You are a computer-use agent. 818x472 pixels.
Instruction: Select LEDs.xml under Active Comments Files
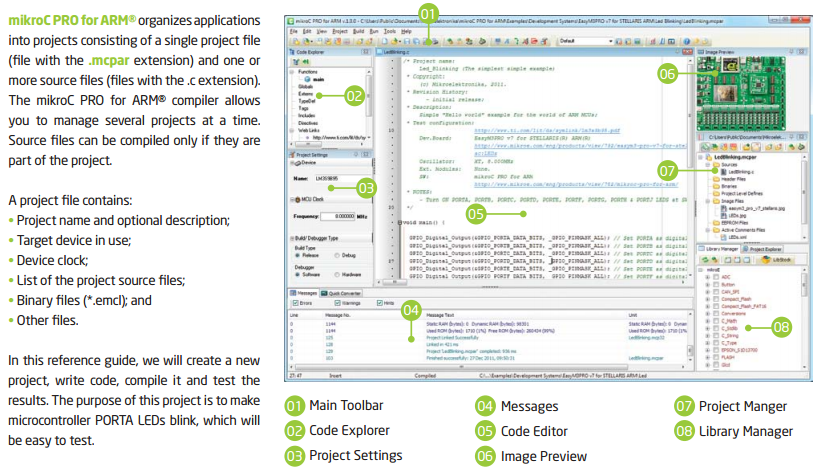click(x=733, y=237)
